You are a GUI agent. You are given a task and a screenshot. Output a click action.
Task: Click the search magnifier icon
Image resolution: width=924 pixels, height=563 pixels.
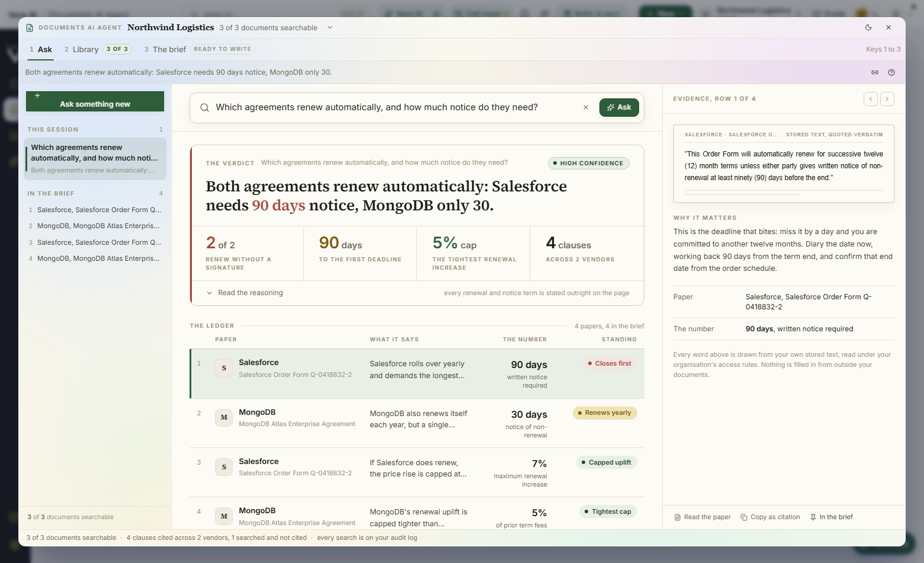[204, 107]
